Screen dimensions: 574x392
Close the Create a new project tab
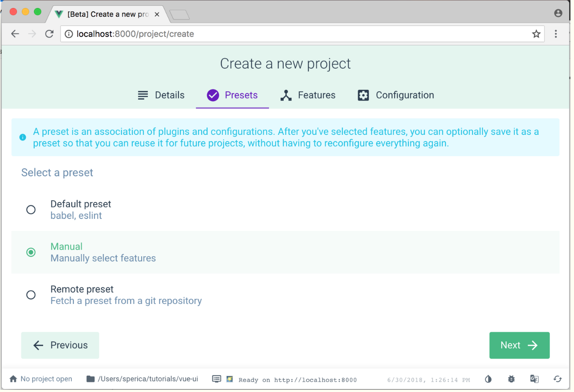pos(157,14)
